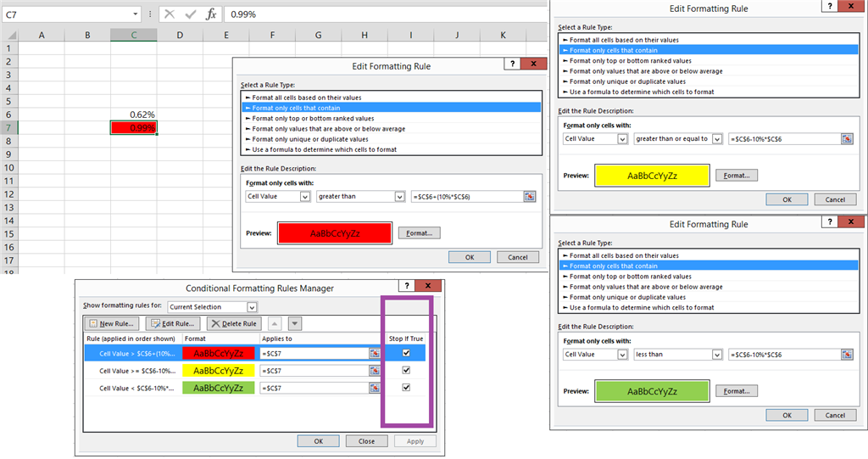This screenshot has width=868, height=459.
Task: Toggle Stop If True for the green rule
Action: click(406, 387)
